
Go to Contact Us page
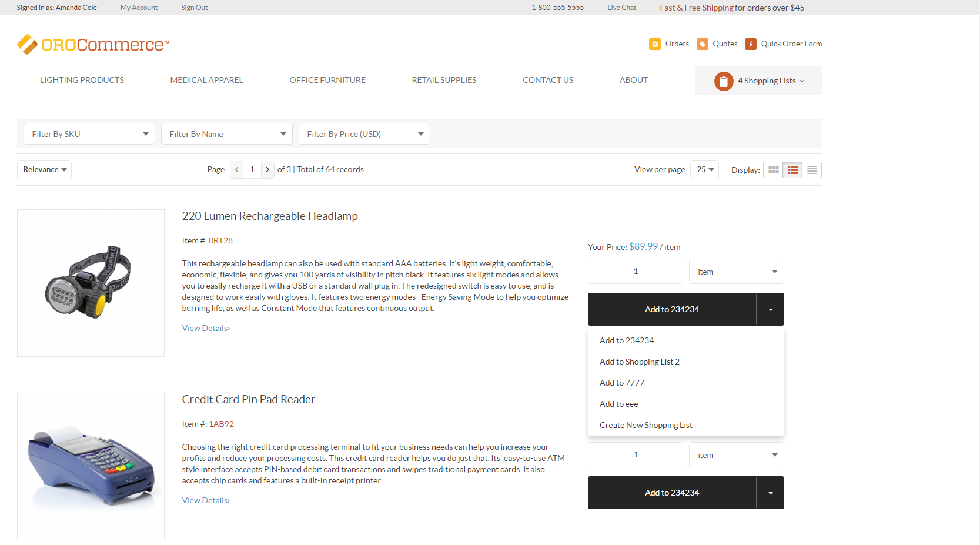(548, 80)
